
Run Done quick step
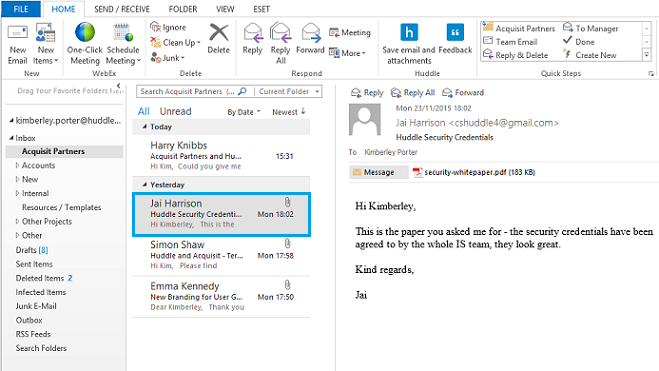pos(579,42)
